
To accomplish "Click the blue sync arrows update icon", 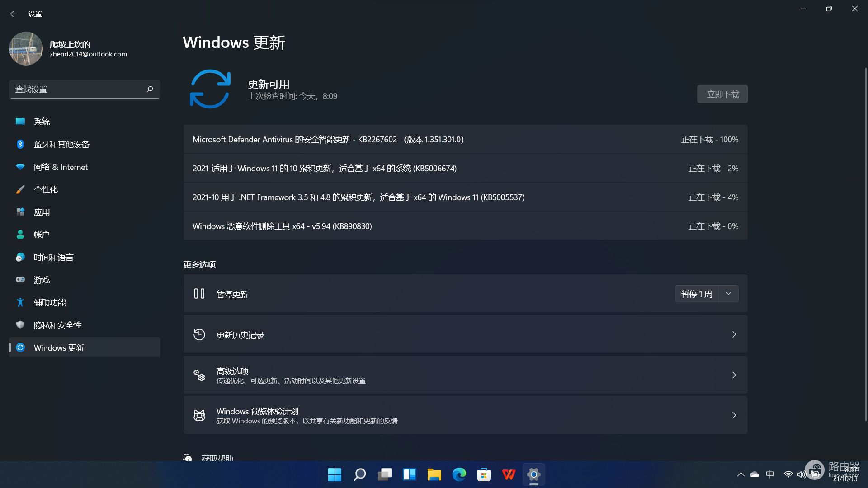I will pos(210,89).
